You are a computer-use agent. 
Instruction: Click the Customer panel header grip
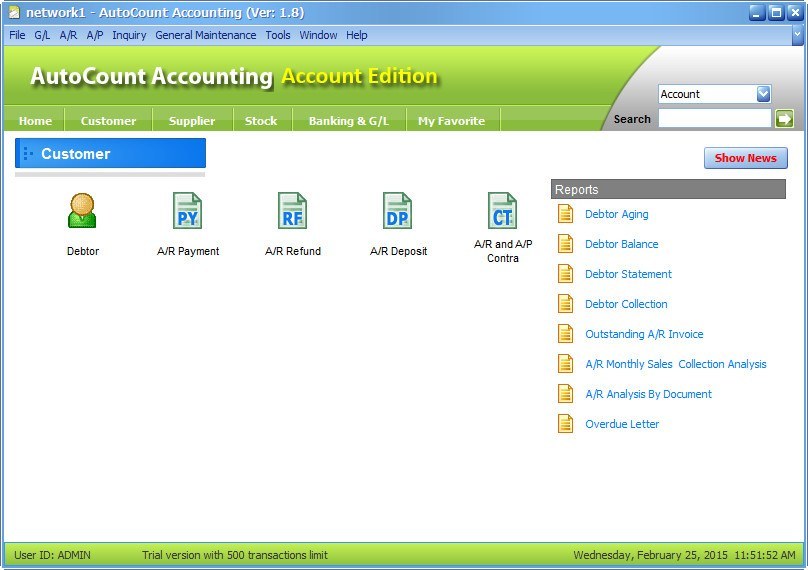click(x=28, y=154)
